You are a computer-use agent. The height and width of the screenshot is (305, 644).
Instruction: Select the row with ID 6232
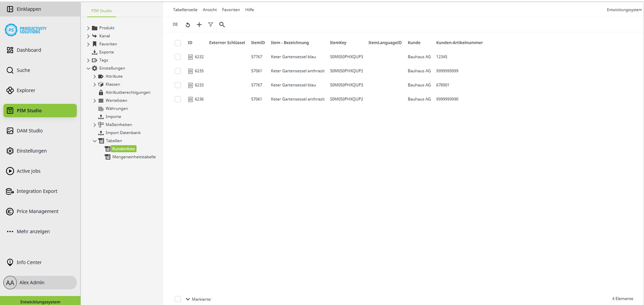click(178, 57)
